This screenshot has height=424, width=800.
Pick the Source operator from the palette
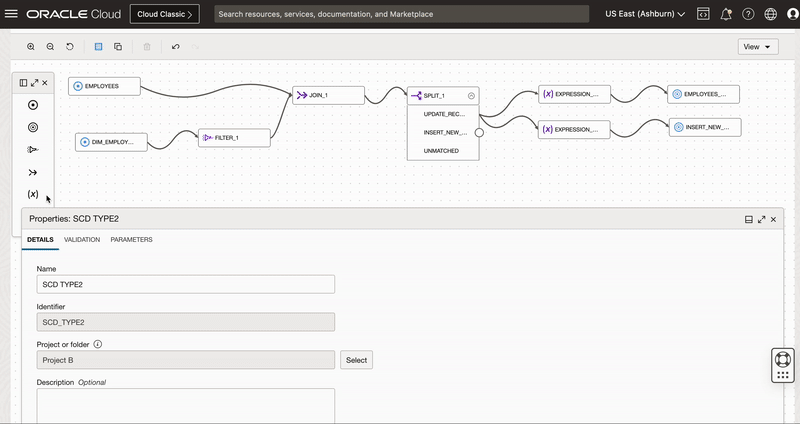[33, 105]
